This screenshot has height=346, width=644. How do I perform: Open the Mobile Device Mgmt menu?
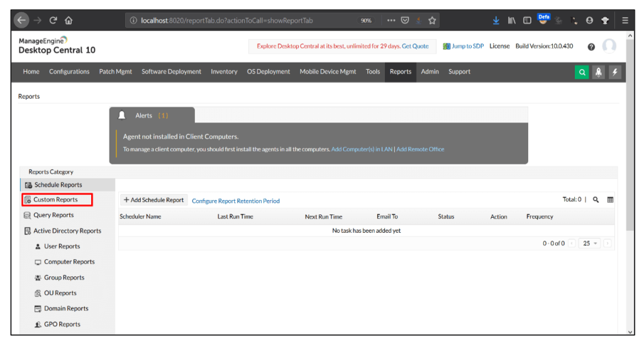328,72
